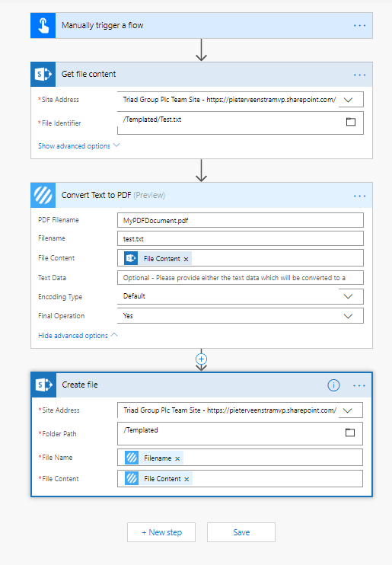
Task: Open the Create file ellipsis menu
Action: [x=359, y=385]
